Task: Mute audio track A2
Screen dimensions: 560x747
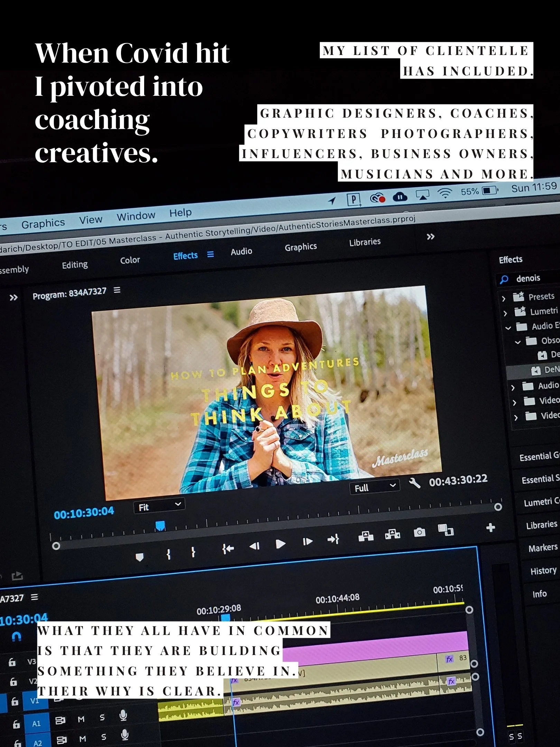Action: pos(83,739)
